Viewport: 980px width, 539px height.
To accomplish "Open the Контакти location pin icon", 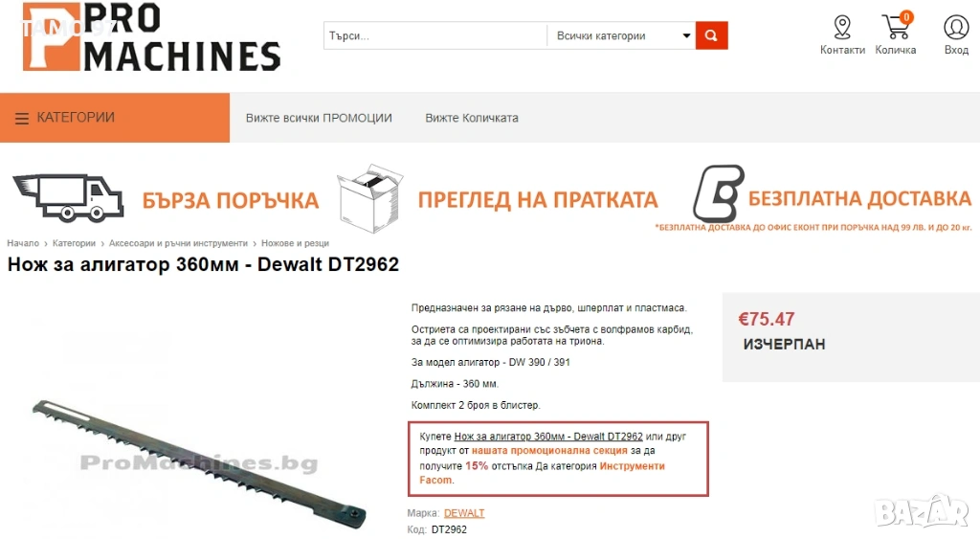I will pos(842,28).
